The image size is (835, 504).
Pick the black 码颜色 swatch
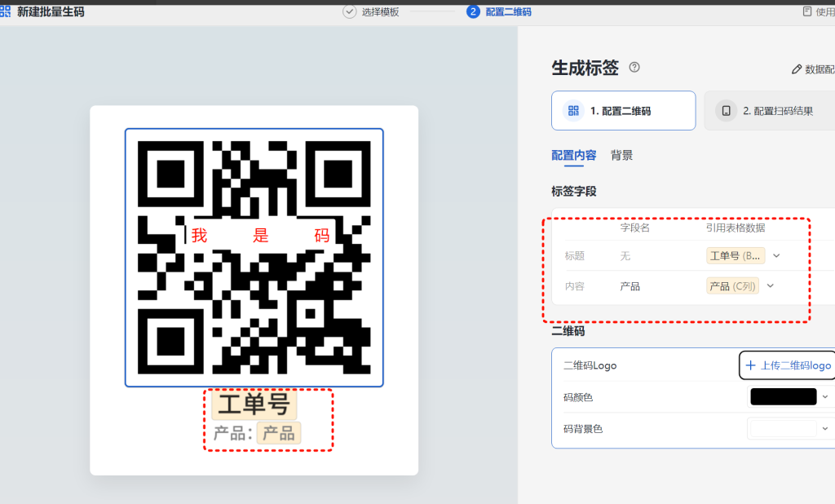[x=784, y=396]
